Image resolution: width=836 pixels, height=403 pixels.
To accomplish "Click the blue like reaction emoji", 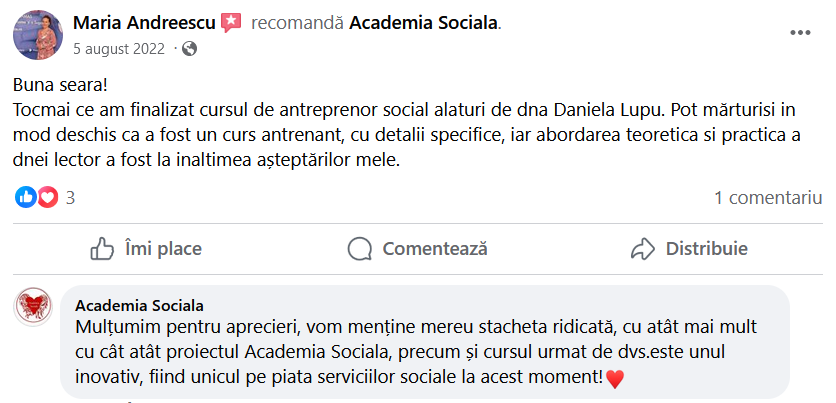I will [26, 198].
